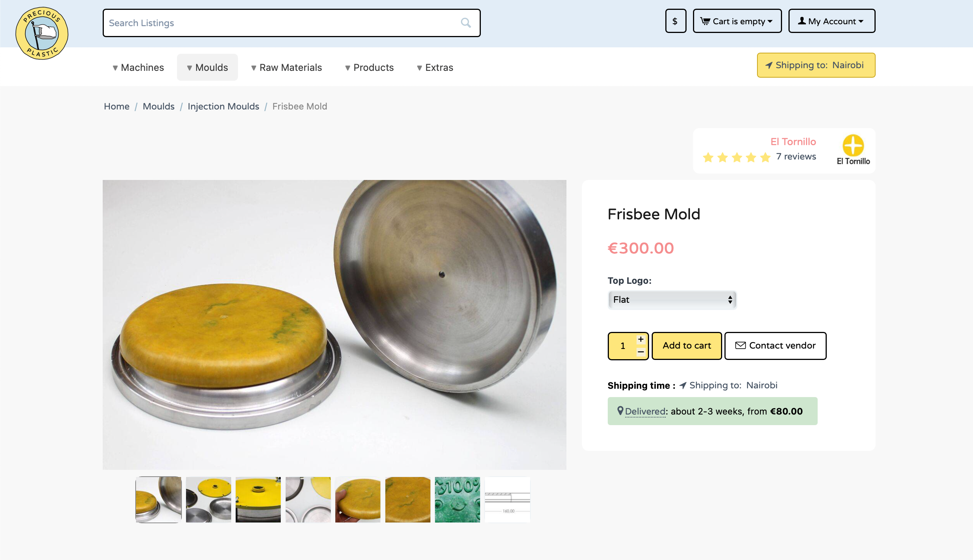Screen dimensions: 973x560
Task: Click the yellow Shipping to Nairobi button
Action: pos(816,65)
